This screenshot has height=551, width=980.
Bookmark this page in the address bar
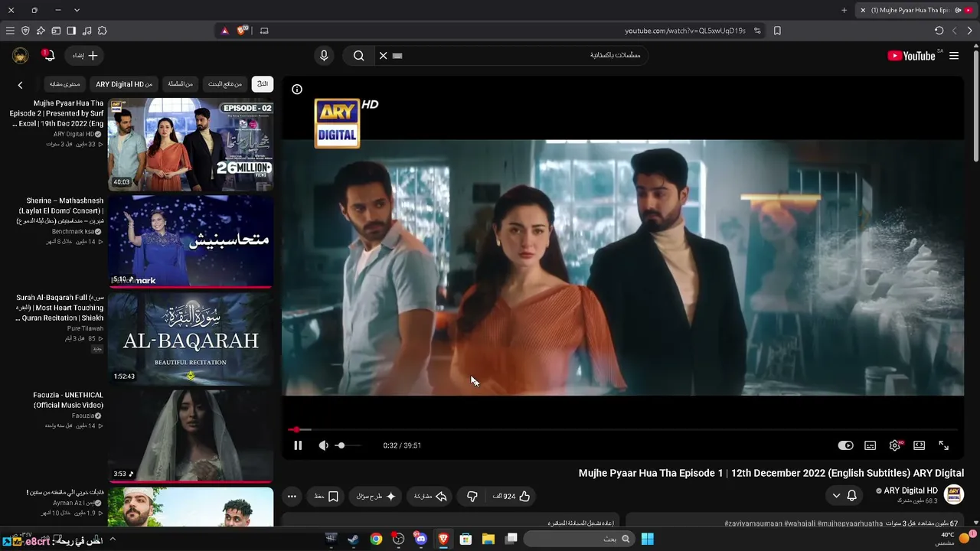tap(777, 31)
